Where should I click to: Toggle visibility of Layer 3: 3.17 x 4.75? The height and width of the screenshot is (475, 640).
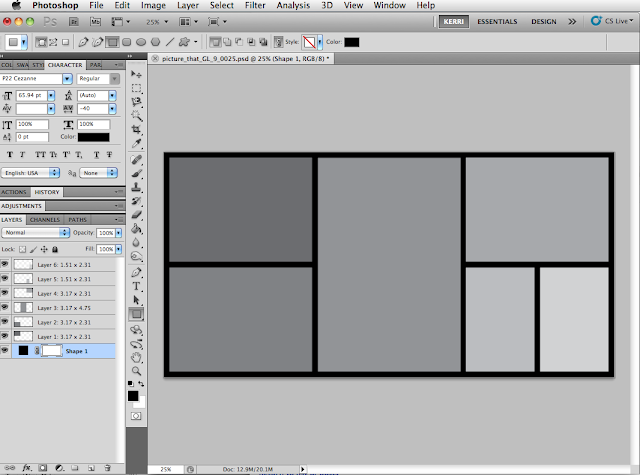pyautogui.click(x=5, y=308)
